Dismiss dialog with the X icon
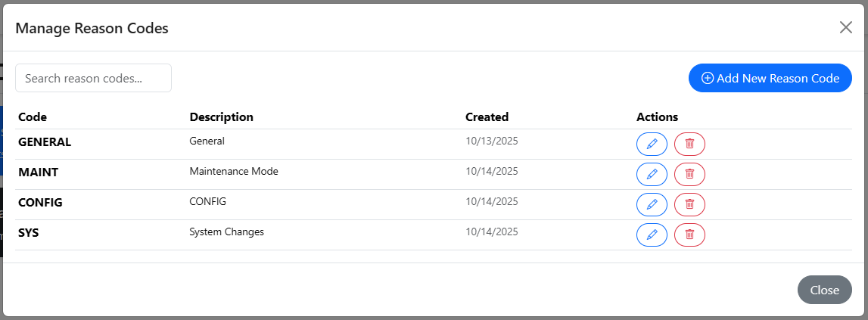This screenshot has height=320, width=868. (x=846, y=28)
